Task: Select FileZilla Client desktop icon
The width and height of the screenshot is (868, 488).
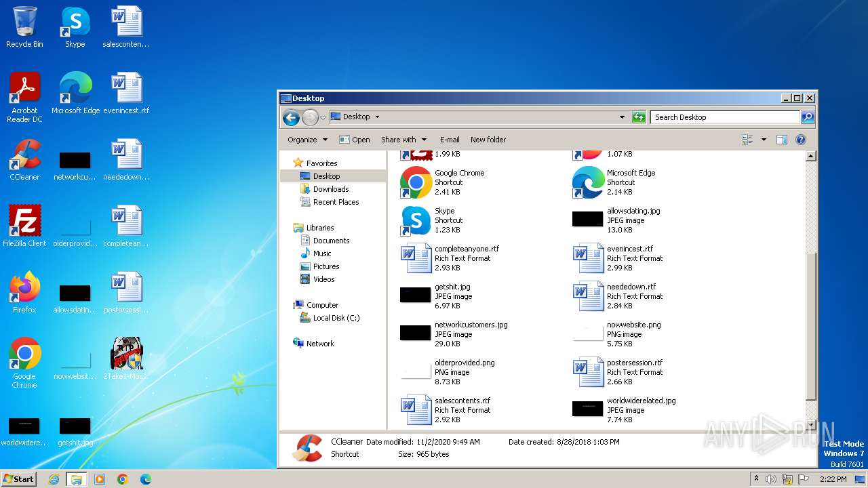Action: pyautogui.click(x=24, y=226)
